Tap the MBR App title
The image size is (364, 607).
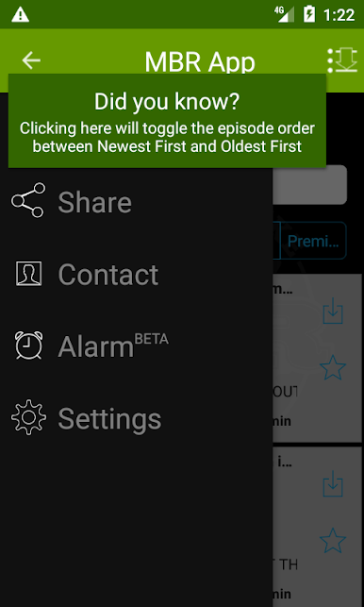click(x=200, y=61)
